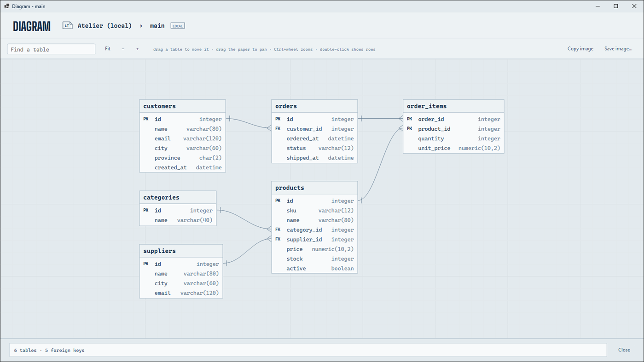Click Fit to fit diagram in view
Viewport: 644px width, 362px height.
tap(108, 49)
